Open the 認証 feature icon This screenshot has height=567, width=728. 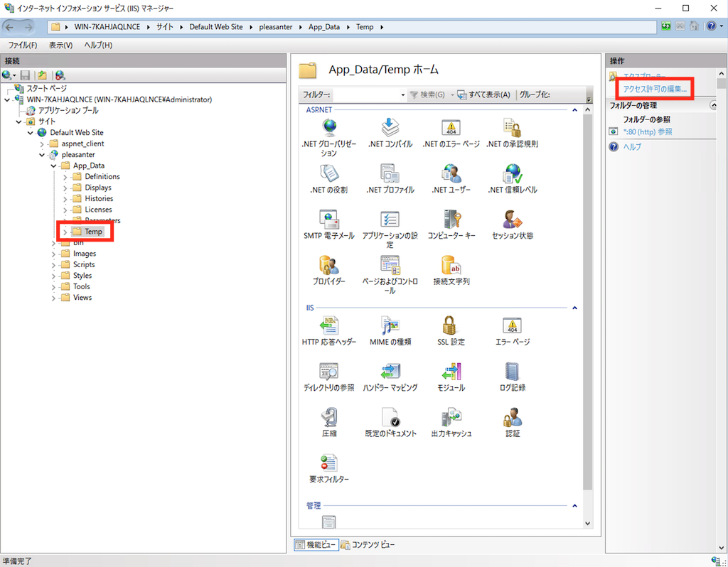pyautogui.click(x=512, y=417)
